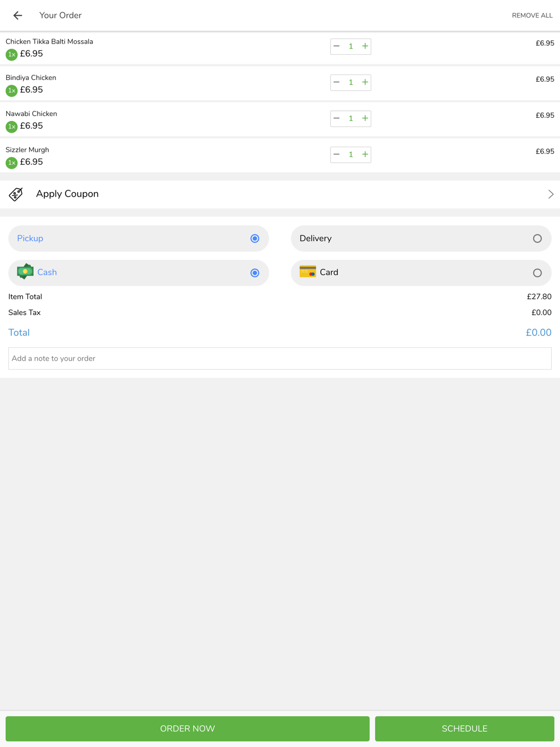Increase Sizzler Murgh quantity with plus
This screenshot has height=747, width=560.
[365, 155]
